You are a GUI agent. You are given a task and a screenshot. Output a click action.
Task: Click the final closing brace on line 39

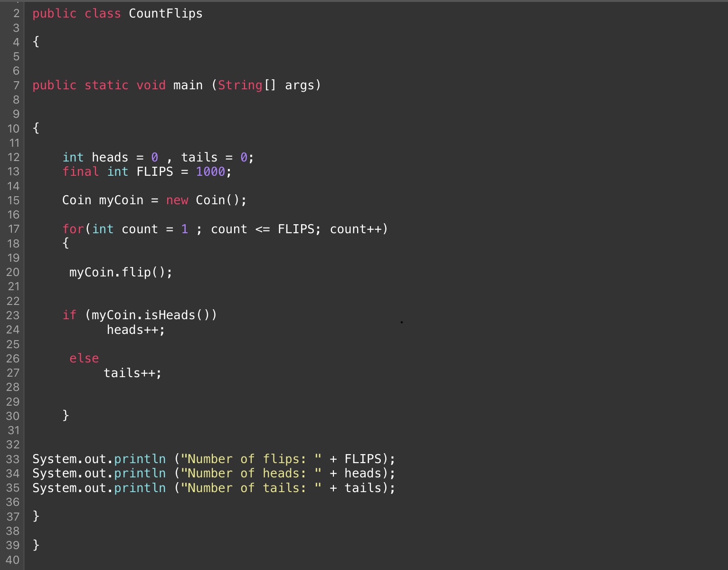click(x=36, y=545)
